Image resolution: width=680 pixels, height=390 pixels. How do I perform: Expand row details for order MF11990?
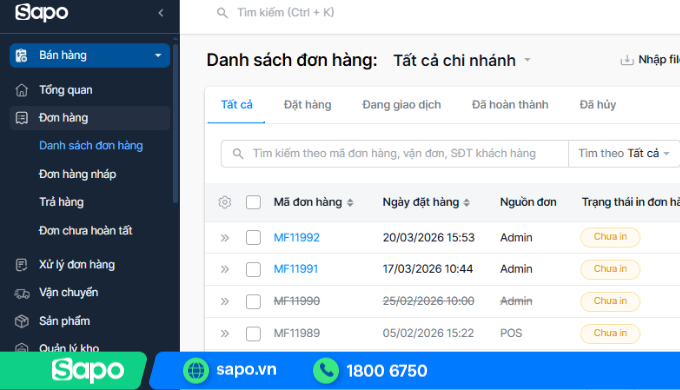tap(225, 302)
